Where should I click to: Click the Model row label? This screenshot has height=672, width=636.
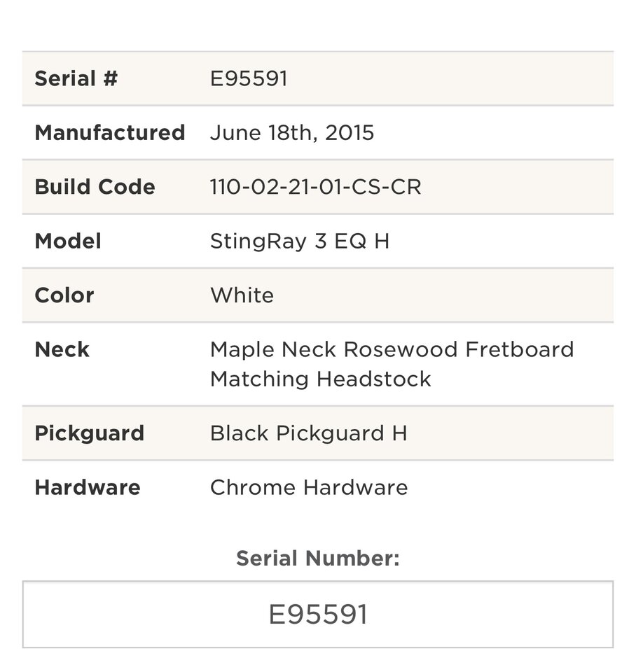(68, 241)
